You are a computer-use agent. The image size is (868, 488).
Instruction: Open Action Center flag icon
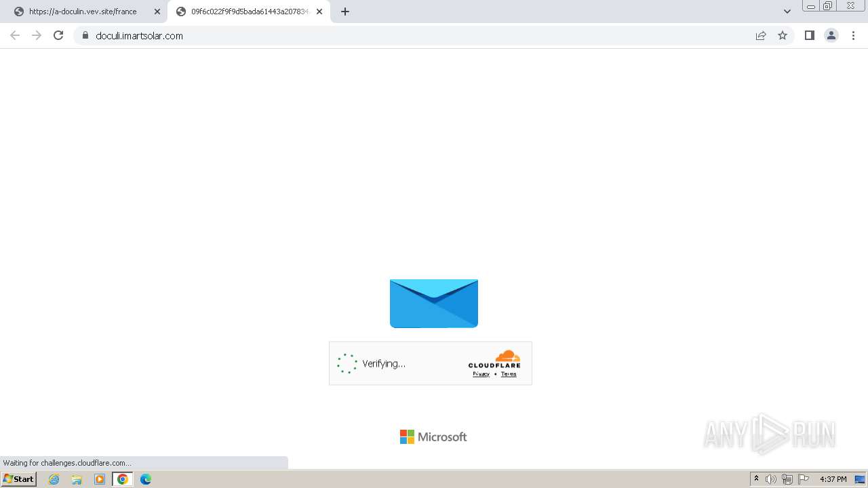(804, 479)
